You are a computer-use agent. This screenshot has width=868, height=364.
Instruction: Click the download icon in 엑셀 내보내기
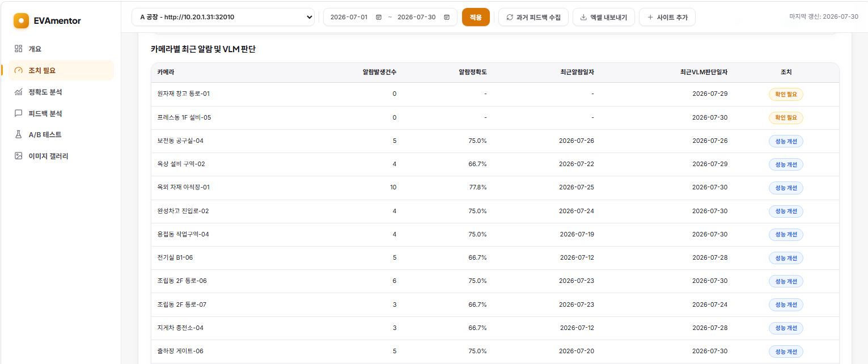583,17
